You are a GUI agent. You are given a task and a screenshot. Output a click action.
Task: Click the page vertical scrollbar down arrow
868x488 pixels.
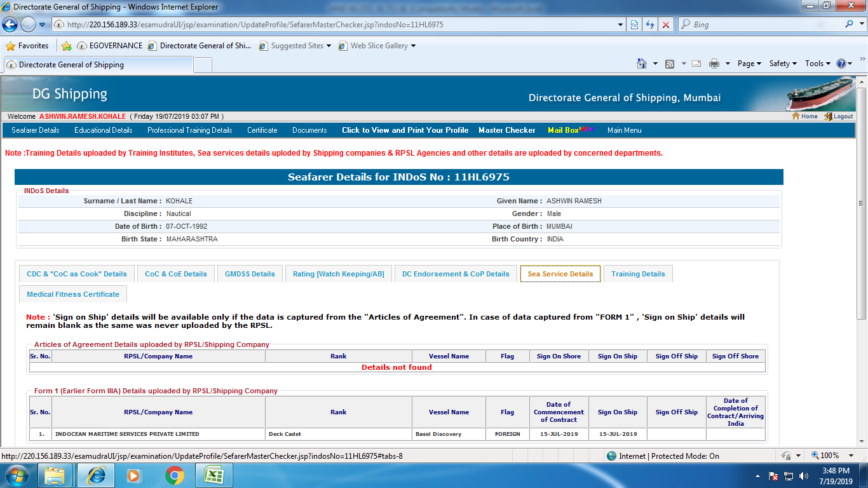(x=862, y=440)
